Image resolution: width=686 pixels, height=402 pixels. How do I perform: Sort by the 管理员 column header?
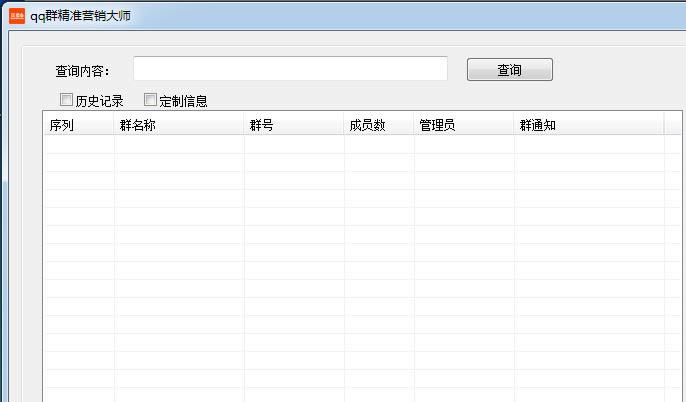(464, 125)
